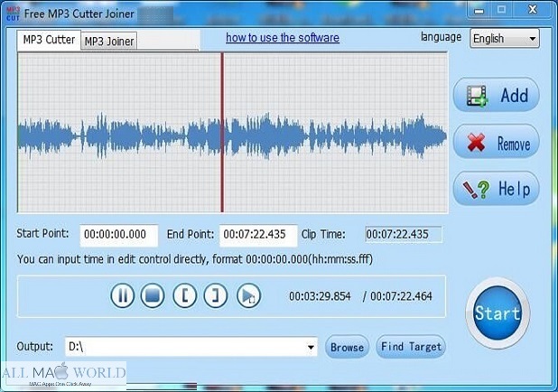Click the MP3 Cut app icon in title bar
This screenshot has width=558, height=392.
(x=13, y=14)
